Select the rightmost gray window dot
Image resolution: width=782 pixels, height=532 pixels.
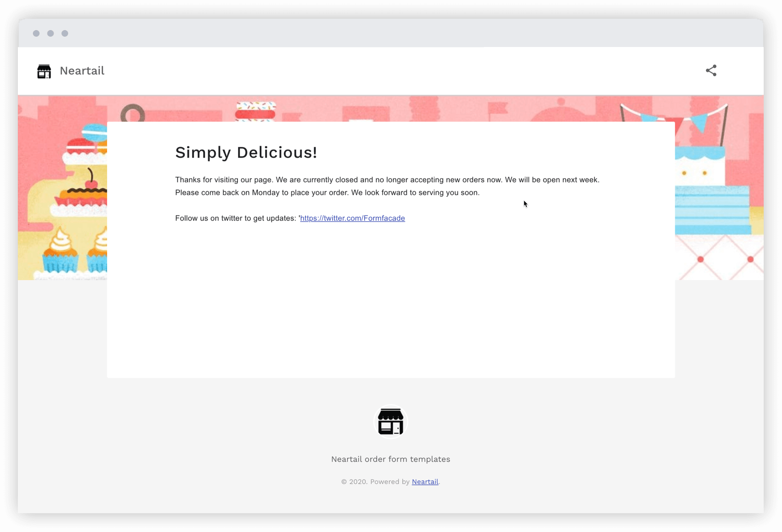[65, 33]
